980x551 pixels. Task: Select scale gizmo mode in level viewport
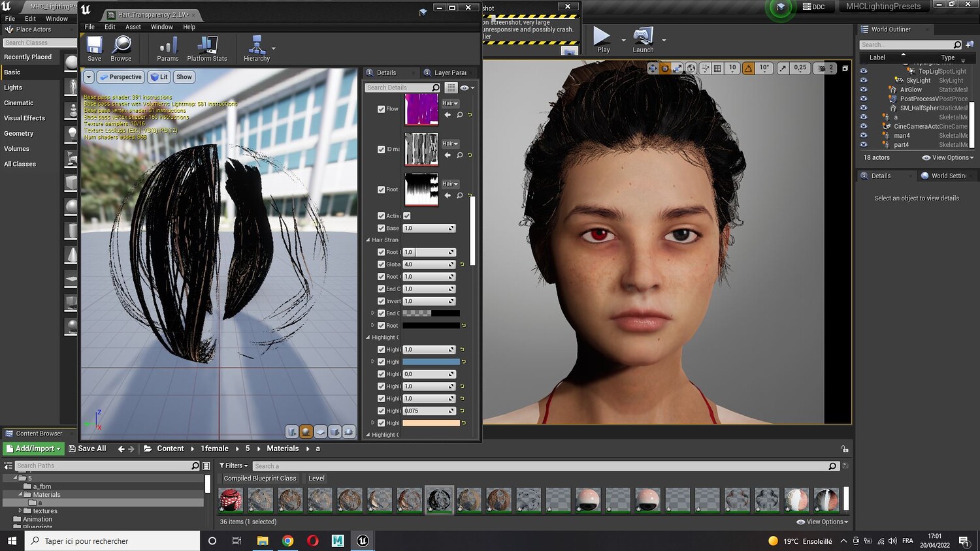coord(678,68)
